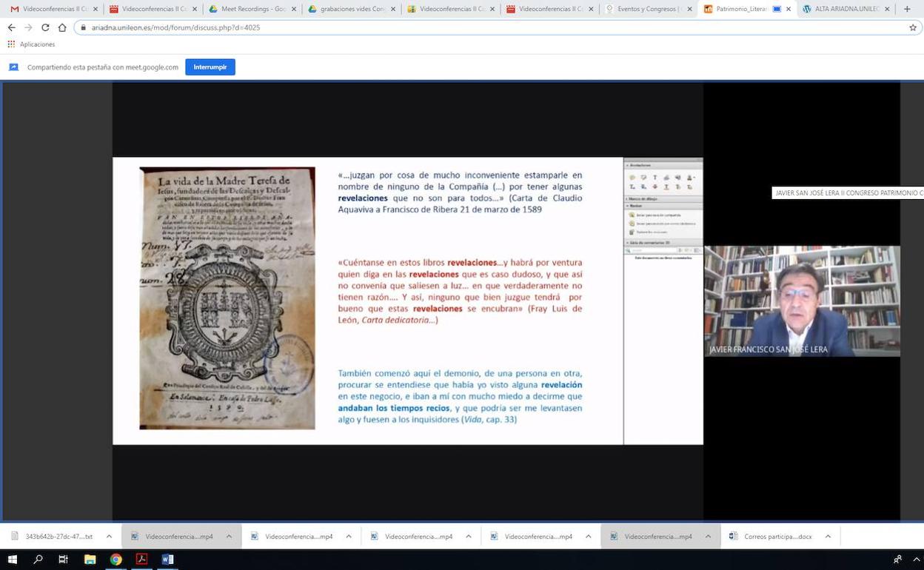Image resolution: width=924 pixels, height=570 pixels.
Task: Stop sharing with the Interrumpir button
Action: click(210, 67)
